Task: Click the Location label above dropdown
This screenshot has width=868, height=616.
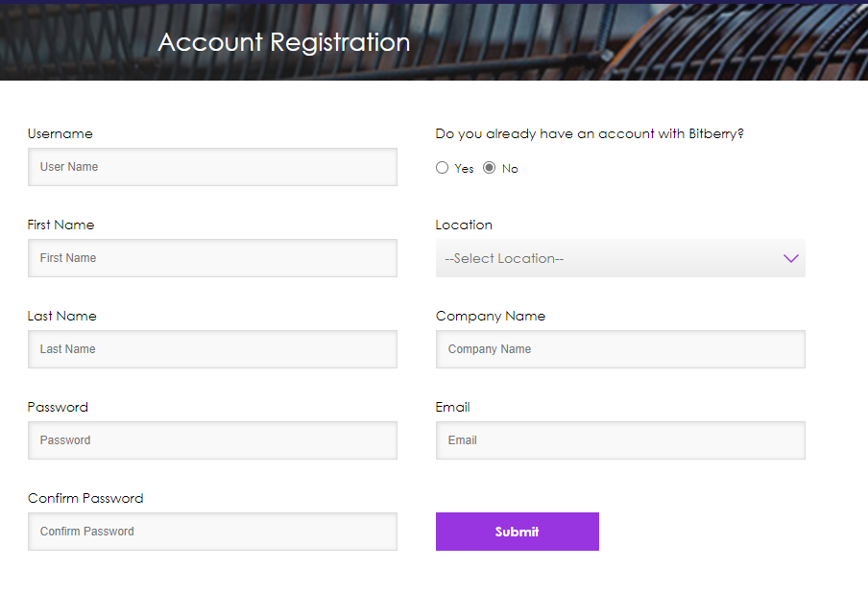Action: (x=464, y=225)
